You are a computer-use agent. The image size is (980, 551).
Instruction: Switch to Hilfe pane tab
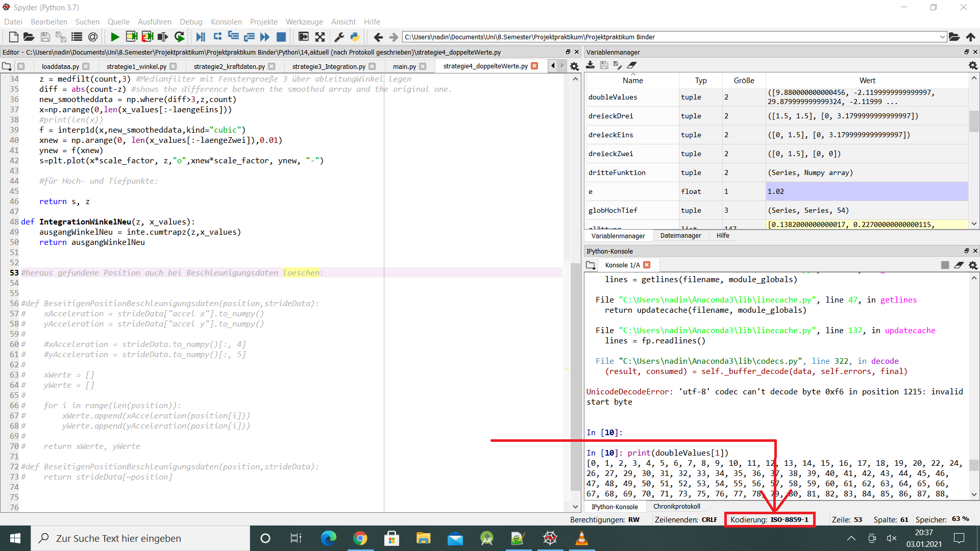pyautogui.click(x=723, y=236)
